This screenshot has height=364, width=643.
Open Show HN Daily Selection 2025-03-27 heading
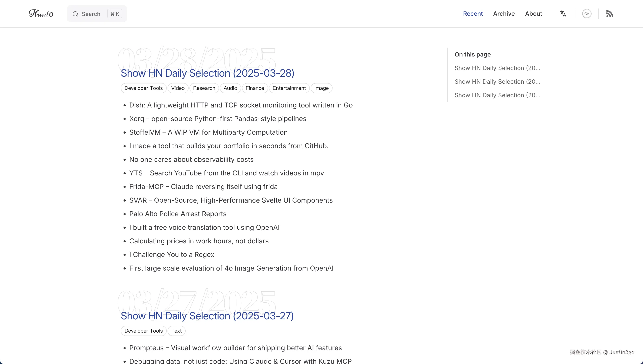(207, 316)
